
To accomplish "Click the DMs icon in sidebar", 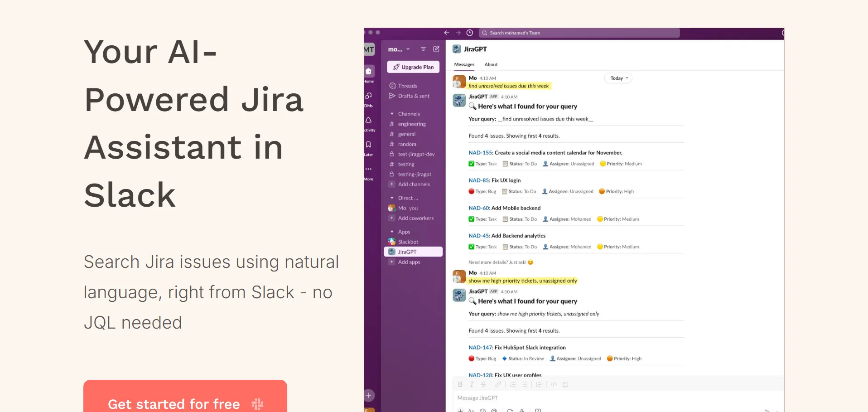I will pyautogui.click(x=369, y=96).
